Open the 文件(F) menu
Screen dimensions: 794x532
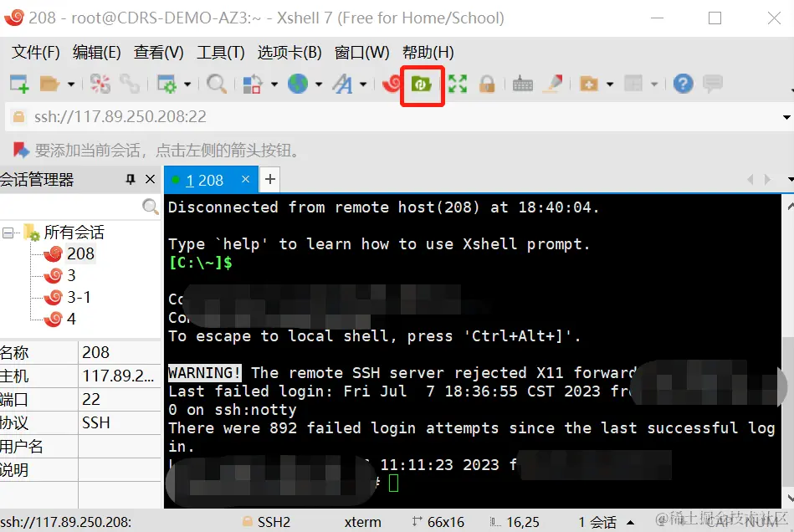(35, 52)
